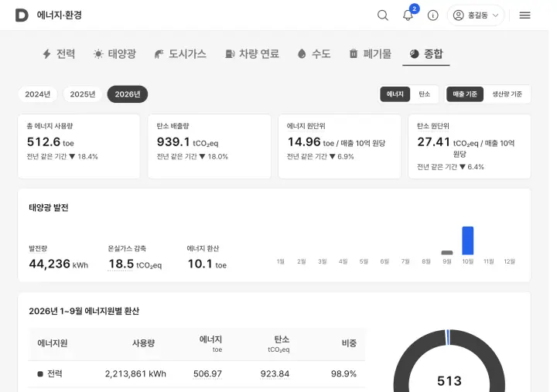Click the 홍길동 user name

[478, 15]
